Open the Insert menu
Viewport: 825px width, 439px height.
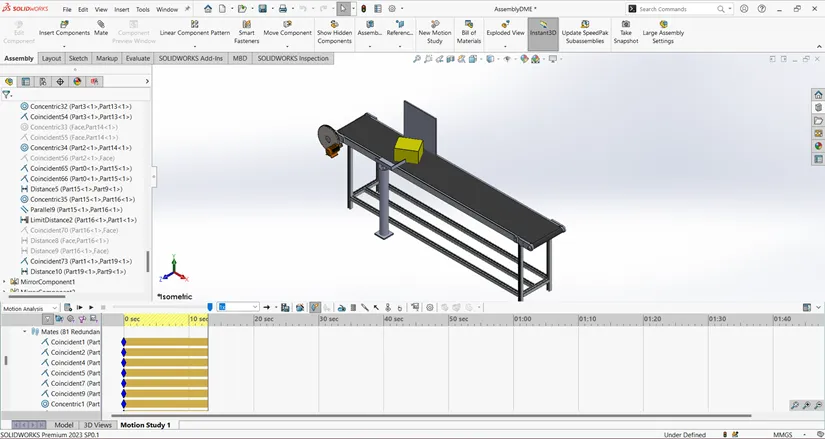[122, 9]
